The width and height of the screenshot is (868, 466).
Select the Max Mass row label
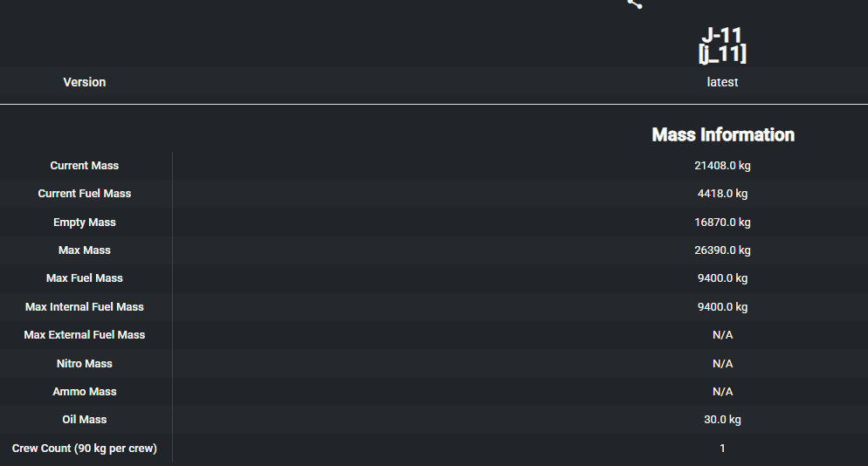[x=85, y=250]
